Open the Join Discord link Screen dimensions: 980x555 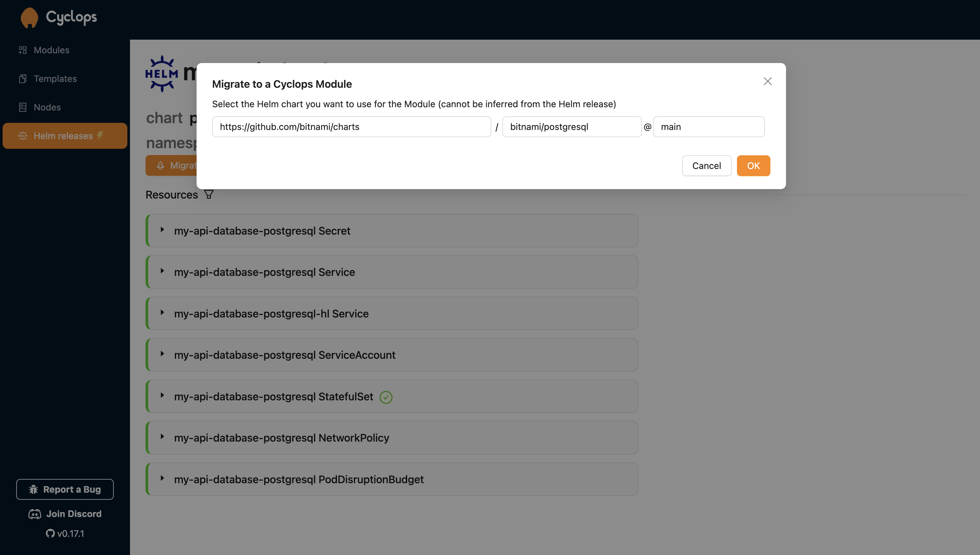click(x=65, y=514)
